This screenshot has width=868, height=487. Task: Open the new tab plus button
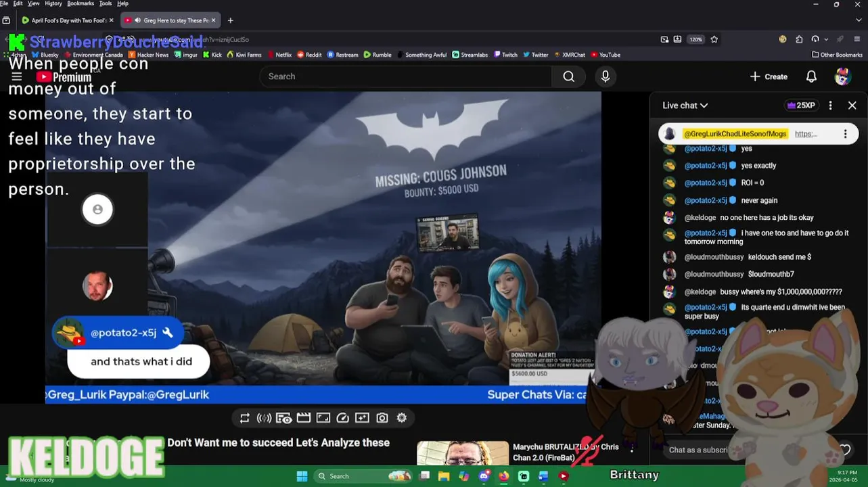[230, 20]
